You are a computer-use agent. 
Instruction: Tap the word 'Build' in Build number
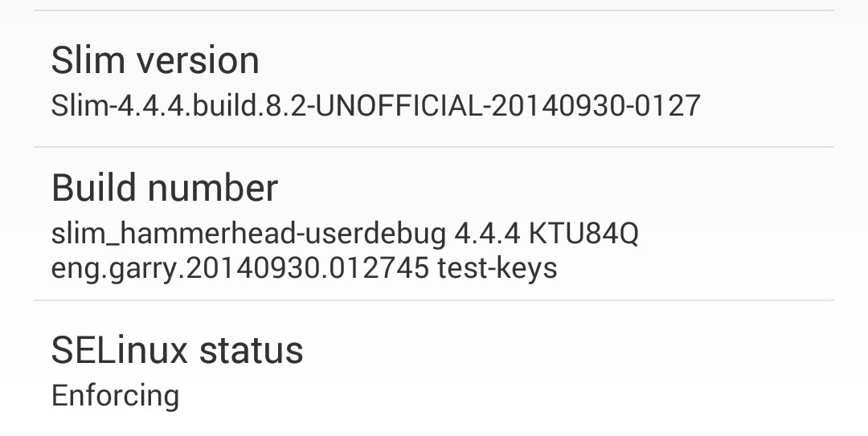coord(93,188)
